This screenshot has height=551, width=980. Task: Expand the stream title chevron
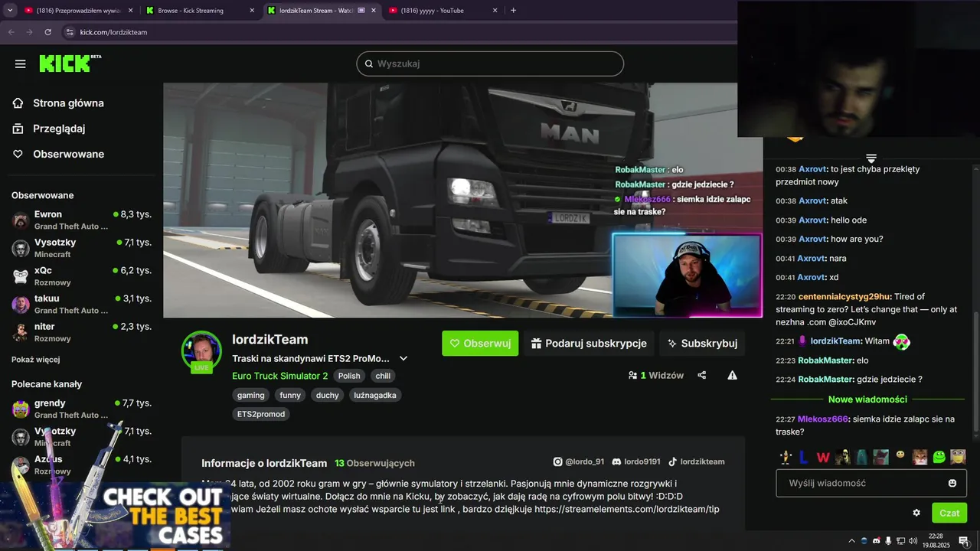coord(403,358)
